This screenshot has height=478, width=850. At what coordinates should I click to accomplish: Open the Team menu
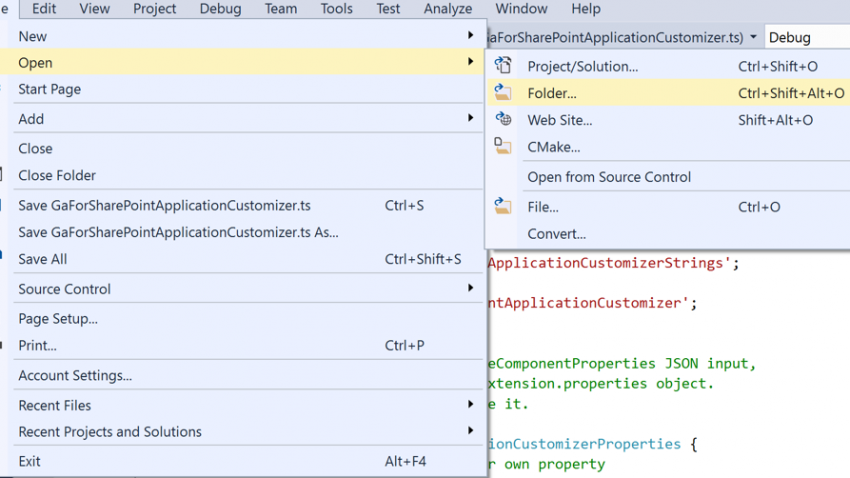pos(281,9)
